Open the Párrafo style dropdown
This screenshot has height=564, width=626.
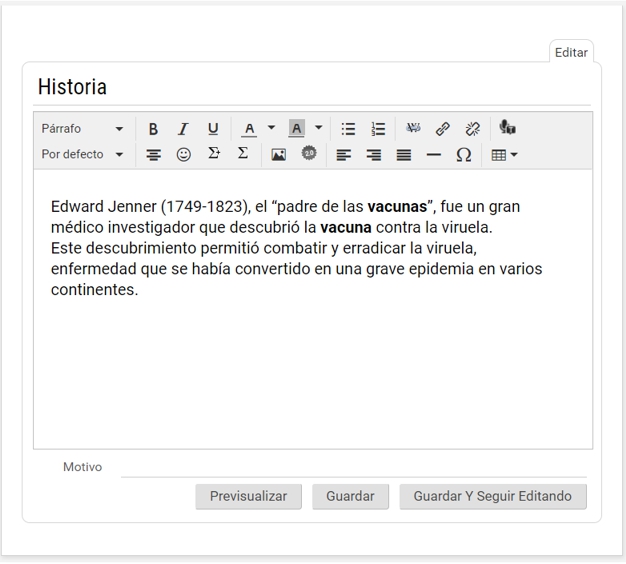tap(82, 129)
